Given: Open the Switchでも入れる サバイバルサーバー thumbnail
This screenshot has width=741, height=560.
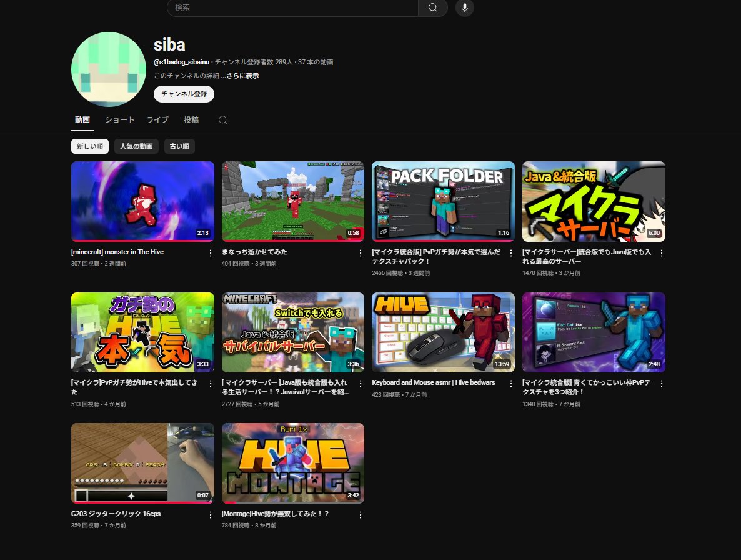Looking at the screenshot, I should point(293,332).
